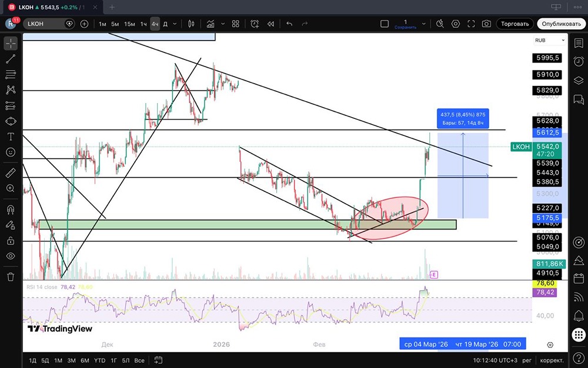
Task: Open the RUB currency dropdown
Action: (x=549, y=40)
